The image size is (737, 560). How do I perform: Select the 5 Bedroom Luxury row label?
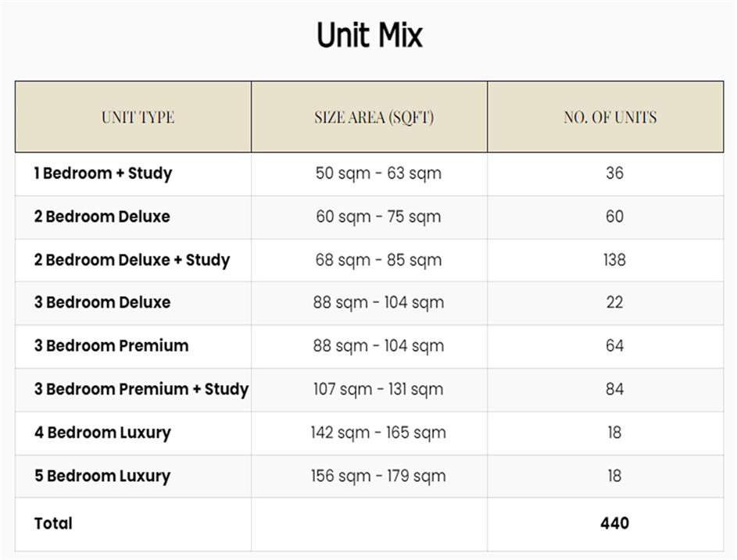point(102,476)
